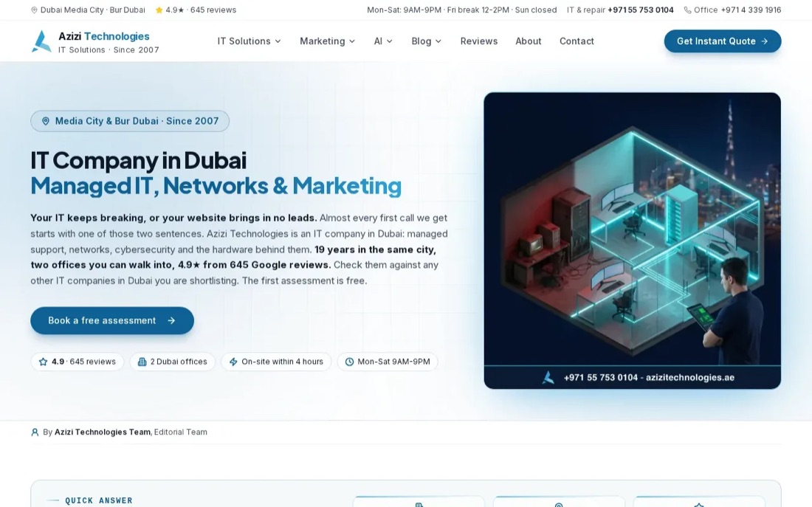
Task: Click the 645 reviews text in top bar
Action: click(213, 10)
